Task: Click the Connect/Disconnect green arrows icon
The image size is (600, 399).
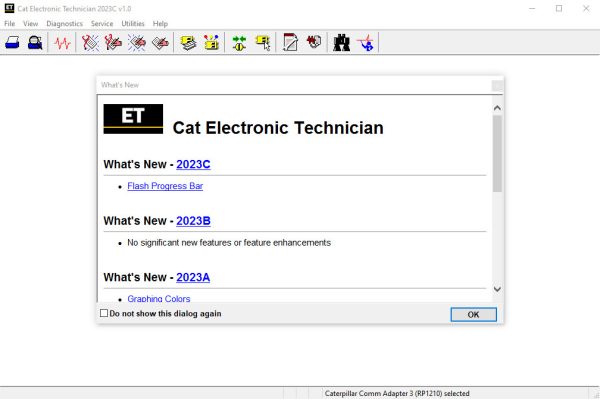Action: 240,42
